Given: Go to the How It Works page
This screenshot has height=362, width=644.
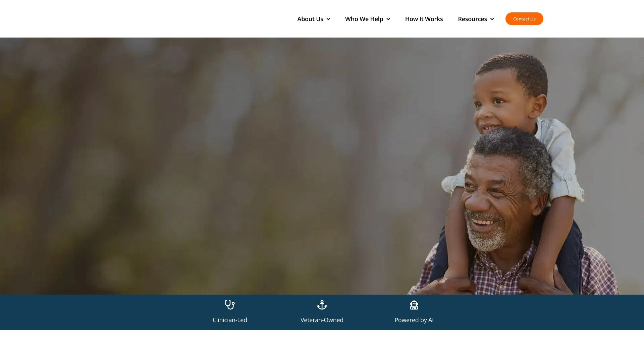Looking at the screenshot, I should (424, 19).
